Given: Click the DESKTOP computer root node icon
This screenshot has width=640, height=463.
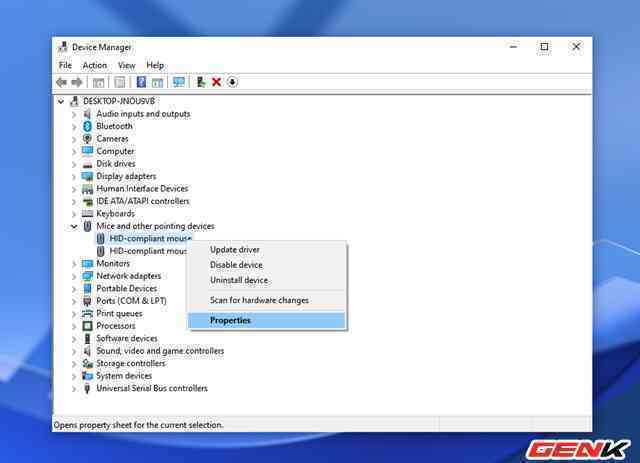Looking at the screenshot, I should 74,101.
